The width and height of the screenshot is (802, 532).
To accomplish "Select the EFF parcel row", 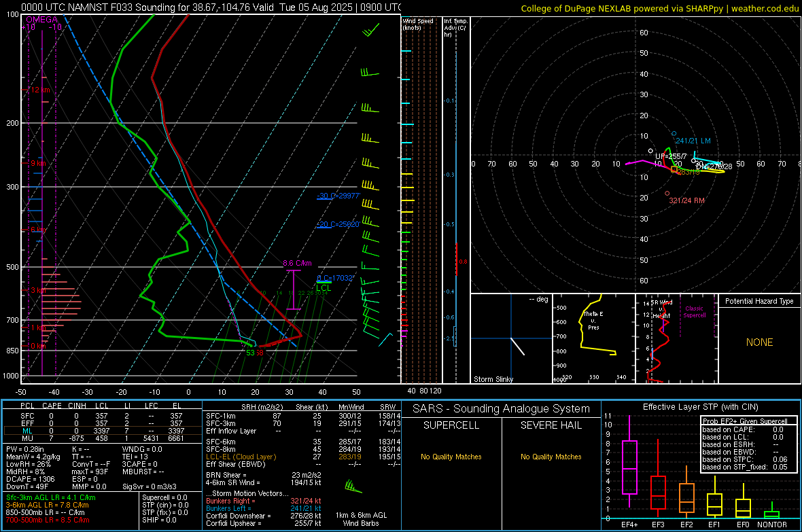I will click(x=101, y=423).
